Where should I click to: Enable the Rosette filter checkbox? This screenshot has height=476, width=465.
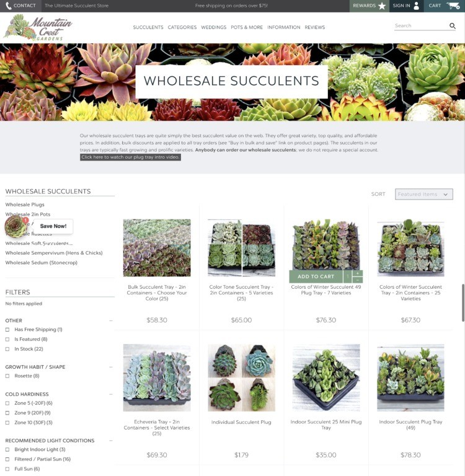coord(7,376)
